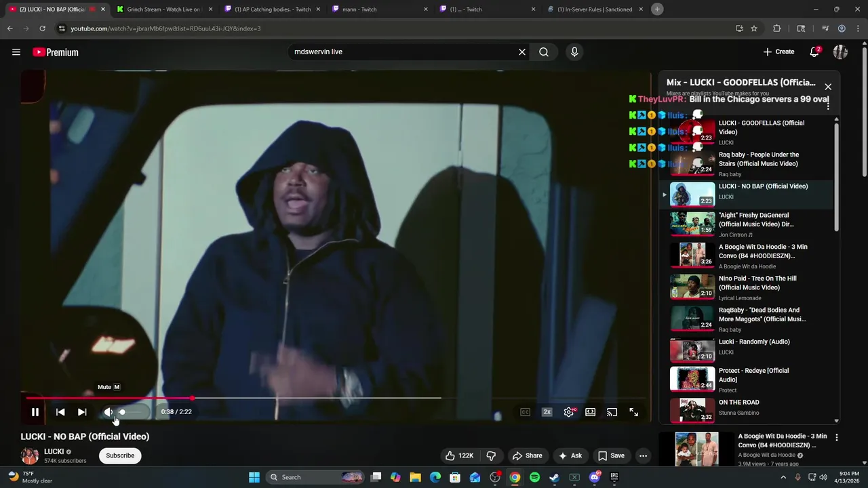Mute the video using the speaker icon
Screen dimensions: 868x488
pos(108,412)
